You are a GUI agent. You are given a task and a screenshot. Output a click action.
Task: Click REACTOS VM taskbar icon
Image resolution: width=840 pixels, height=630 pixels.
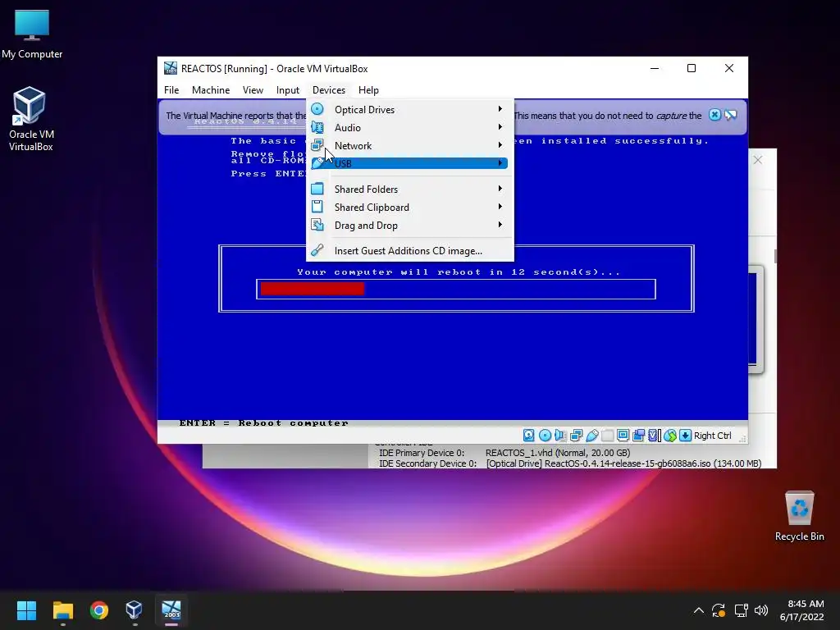click(171, 610)
